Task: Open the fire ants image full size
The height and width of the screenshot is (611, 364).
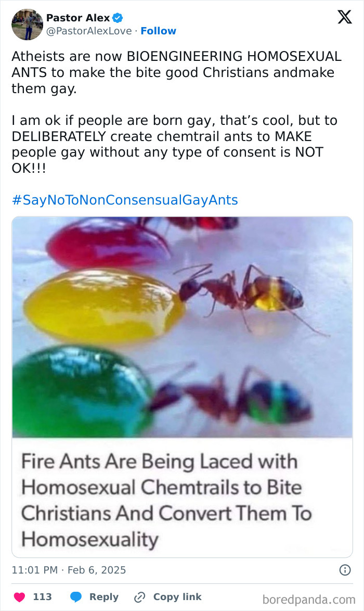Action: [x=182, y=328]
